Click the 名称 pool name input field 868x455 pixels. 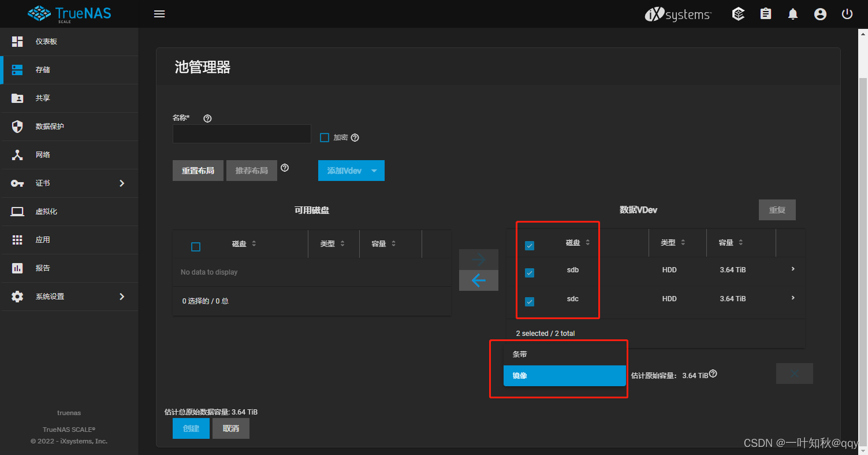pos(242,134)
